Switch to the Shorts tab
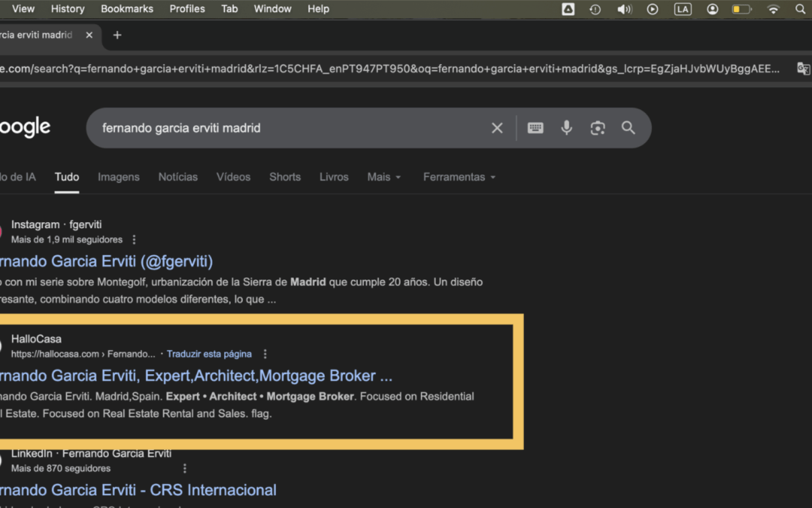812x508 pixels. point(285,178)
